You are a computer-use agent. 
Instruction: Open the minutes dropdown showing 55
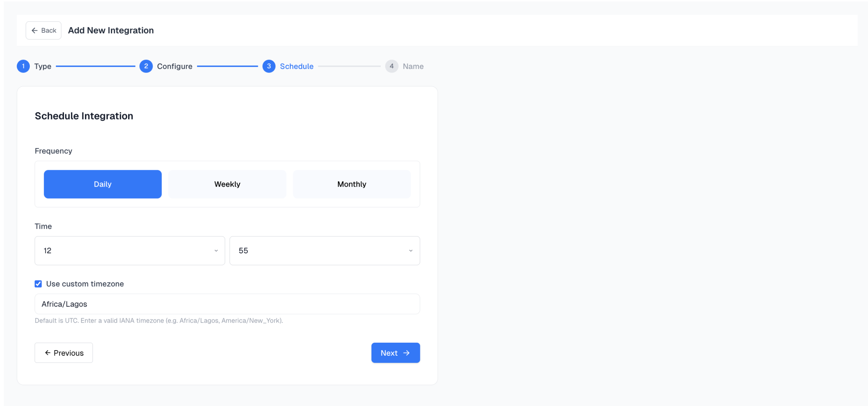pos(324,251)
